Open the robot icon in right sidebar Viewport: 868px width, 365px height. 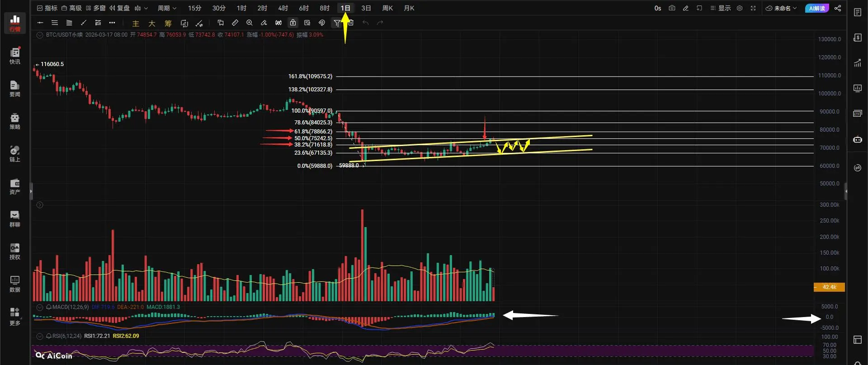(x=858, y=140)
